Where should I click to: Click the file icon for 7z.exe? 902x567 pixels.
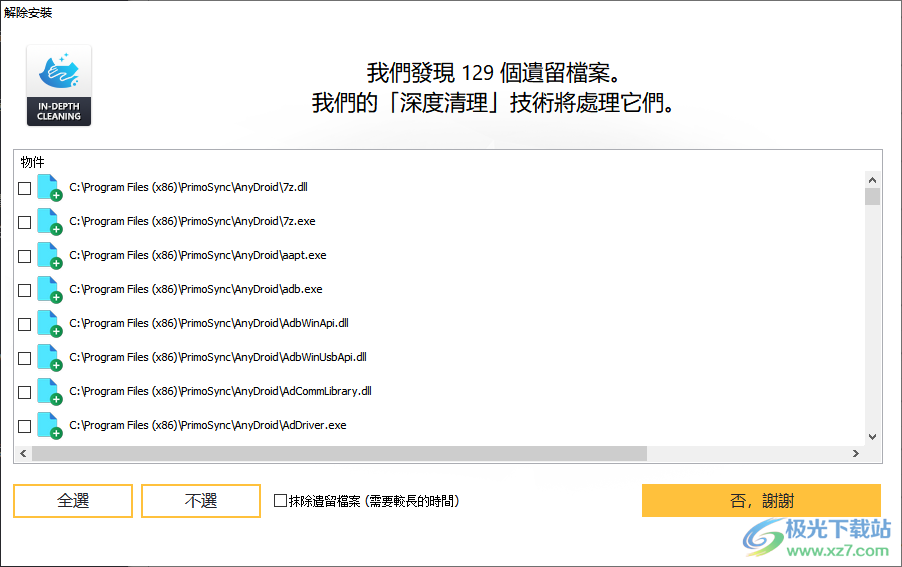49,221
